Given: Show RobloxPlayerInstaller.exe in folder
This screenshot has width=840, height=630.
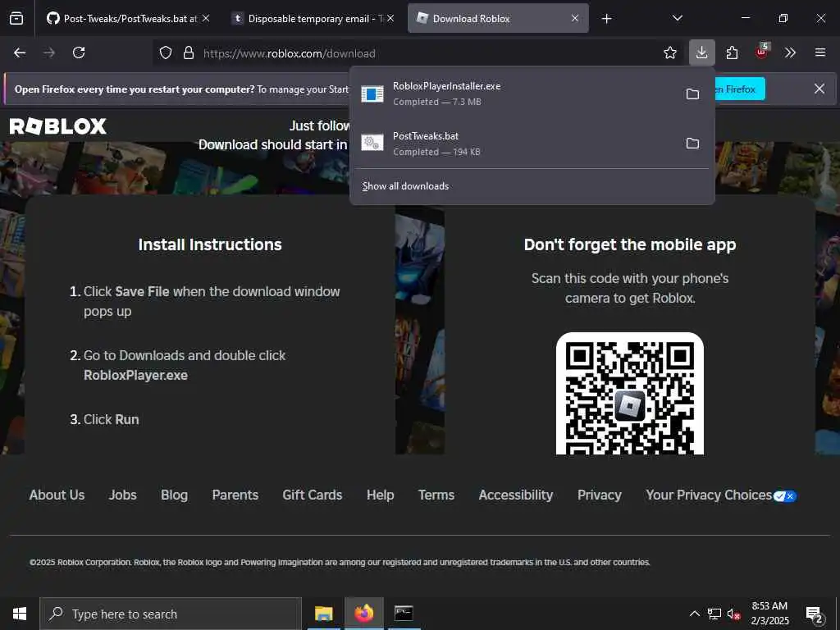Looking at the screenshot, I should coord(692,94).
